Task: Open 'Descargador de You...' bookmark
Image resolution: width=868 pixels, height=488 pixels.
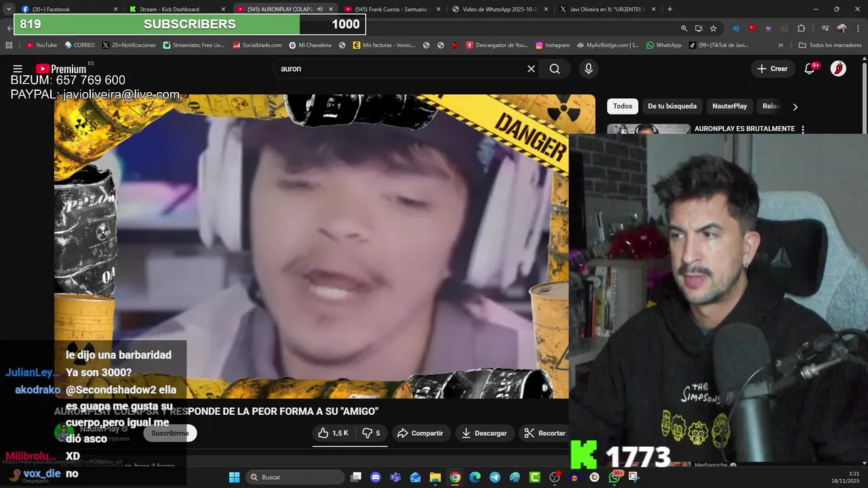Action: (496, 45)
